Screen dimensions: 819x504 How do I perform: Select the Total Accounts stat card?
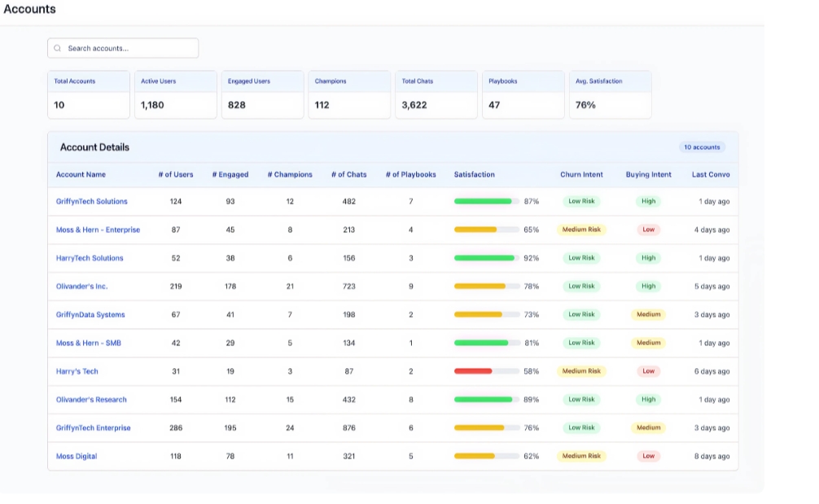pyautogui.click(x=89, y=94)
